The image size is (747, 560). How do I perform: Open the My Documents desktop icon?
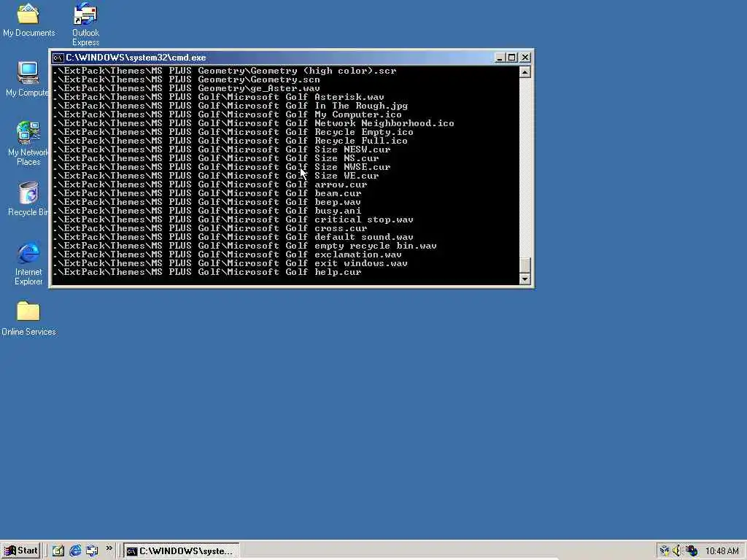coord(28,20)
